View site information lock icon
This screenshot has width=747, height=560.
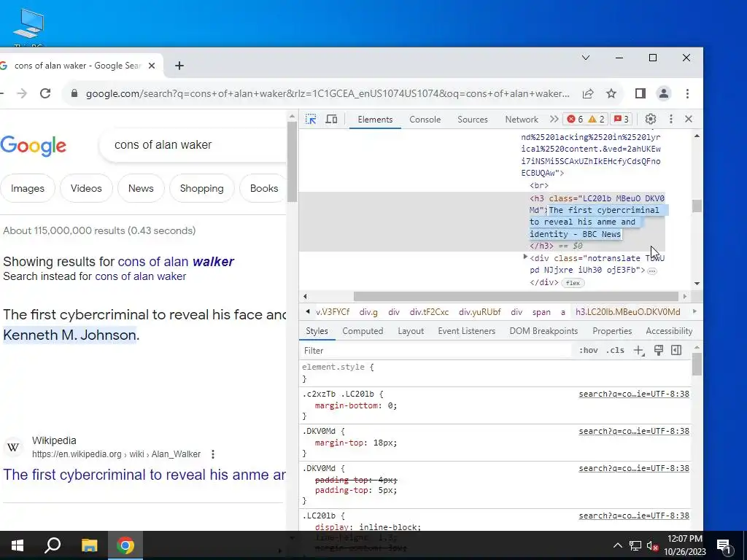(x=74, y=93)
